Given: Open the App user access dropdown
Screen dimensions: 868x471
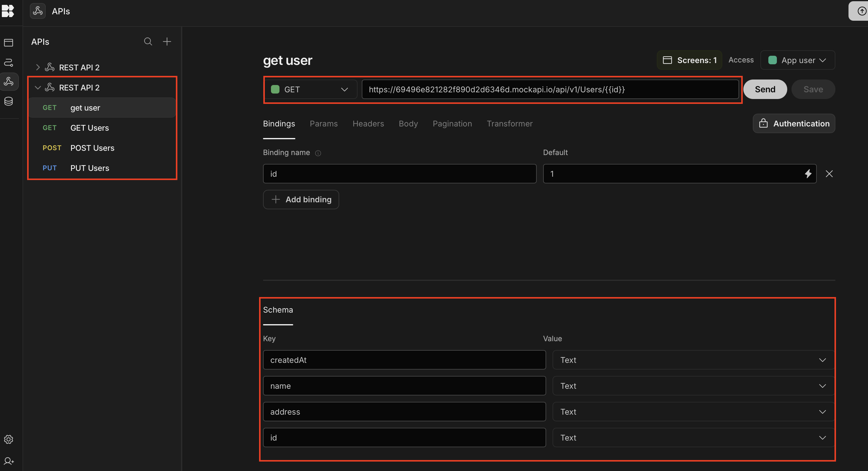Looking at the screenshot, I should [x=797, y=60].
